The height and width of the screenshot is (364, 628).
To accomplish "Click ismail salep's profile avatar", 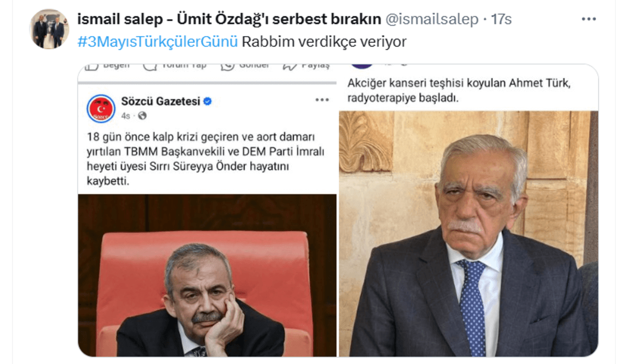I will pos(49,29).
